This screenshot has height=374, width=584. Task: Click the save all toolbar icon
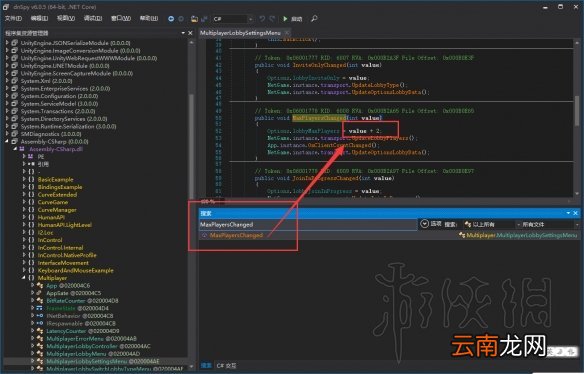pyautogui.click(x=204, y=19)
